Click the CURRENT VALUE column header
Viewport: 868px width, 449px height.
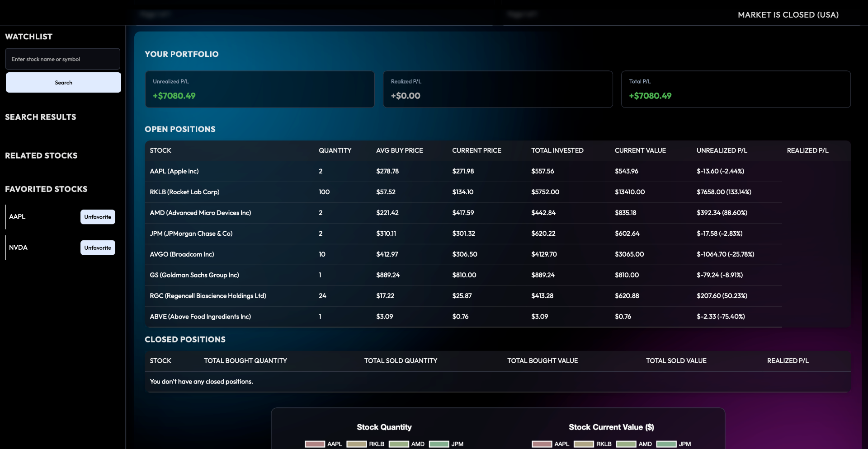pos(640,150)
